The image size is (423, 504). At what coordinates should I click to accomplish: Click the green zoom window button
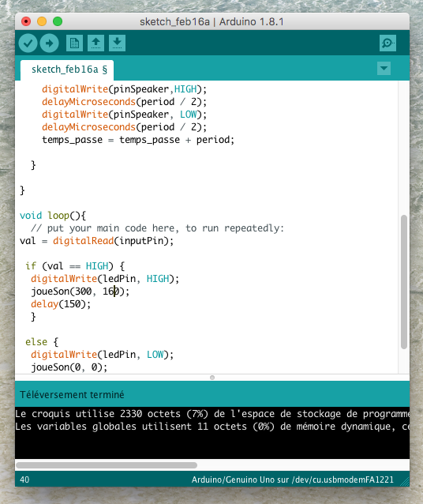click(x=58, y=21)
